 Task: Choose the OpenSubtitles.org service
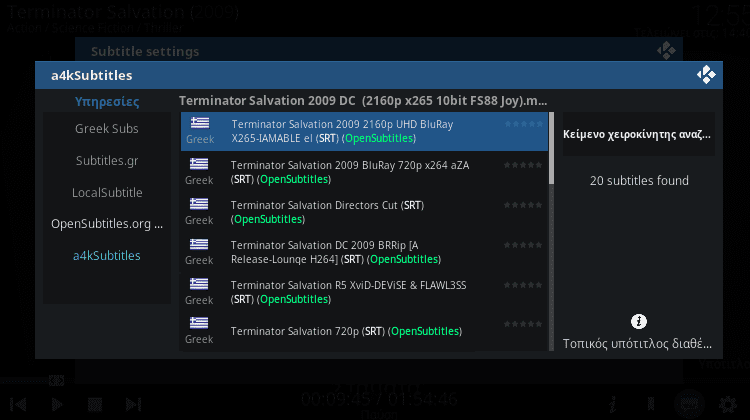tap(107, 224)
